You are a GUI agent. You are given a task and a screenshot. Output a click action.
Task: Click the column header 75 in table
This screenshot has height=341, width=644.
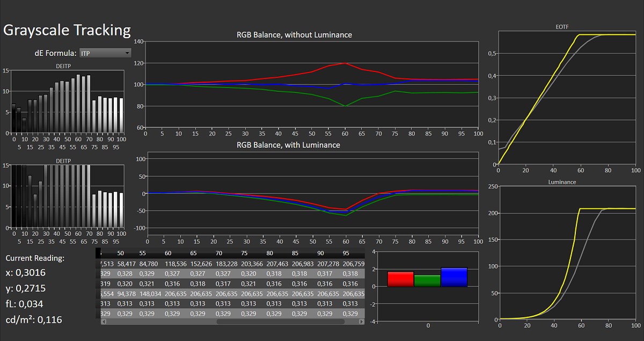tap(244, 253)
